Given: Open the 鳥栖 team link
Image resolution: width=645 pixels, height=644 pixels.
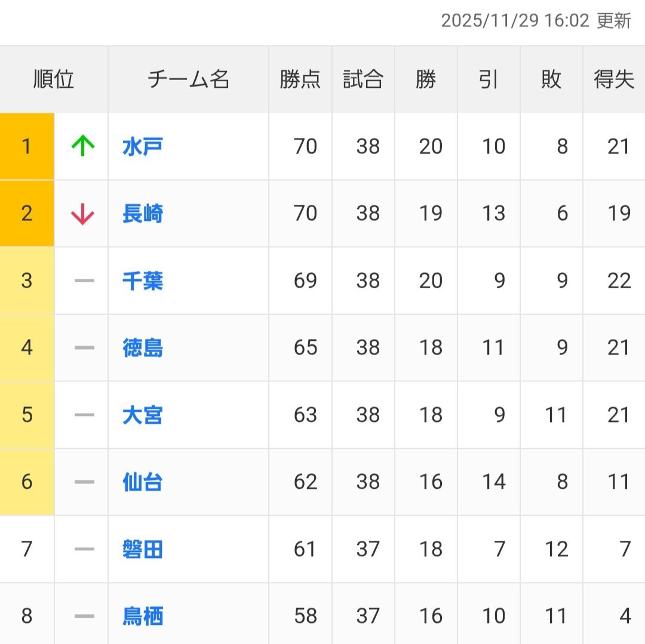Looking at the screenshot, I should click(142, 616).
